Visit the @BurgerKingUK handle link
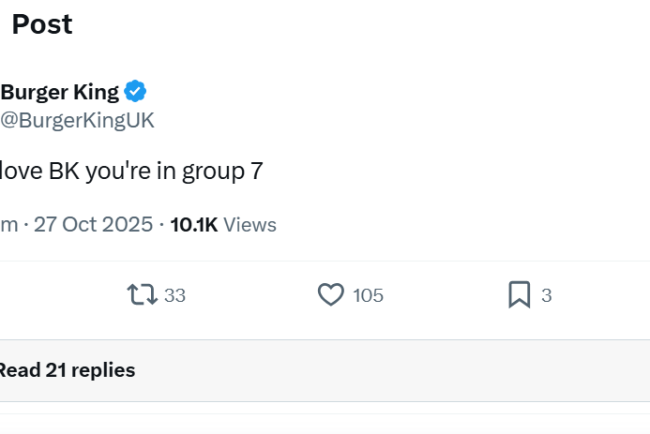 [x=77, y=120]
